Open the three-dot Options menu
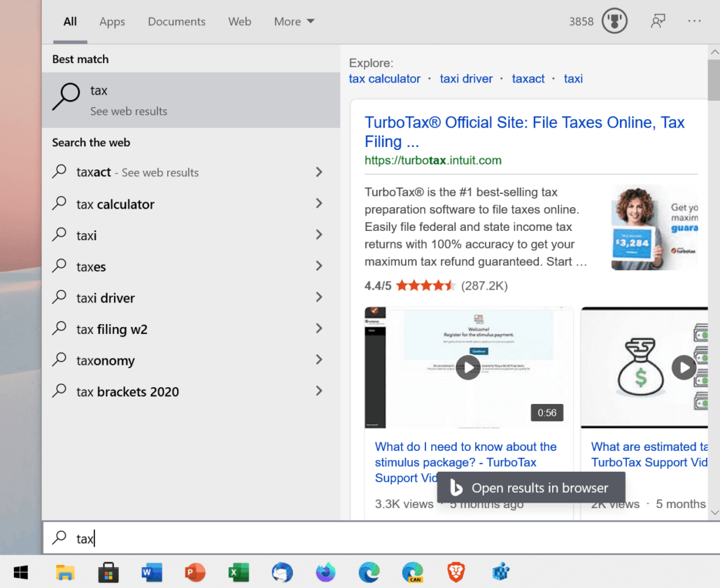 (x=694, y=21)
